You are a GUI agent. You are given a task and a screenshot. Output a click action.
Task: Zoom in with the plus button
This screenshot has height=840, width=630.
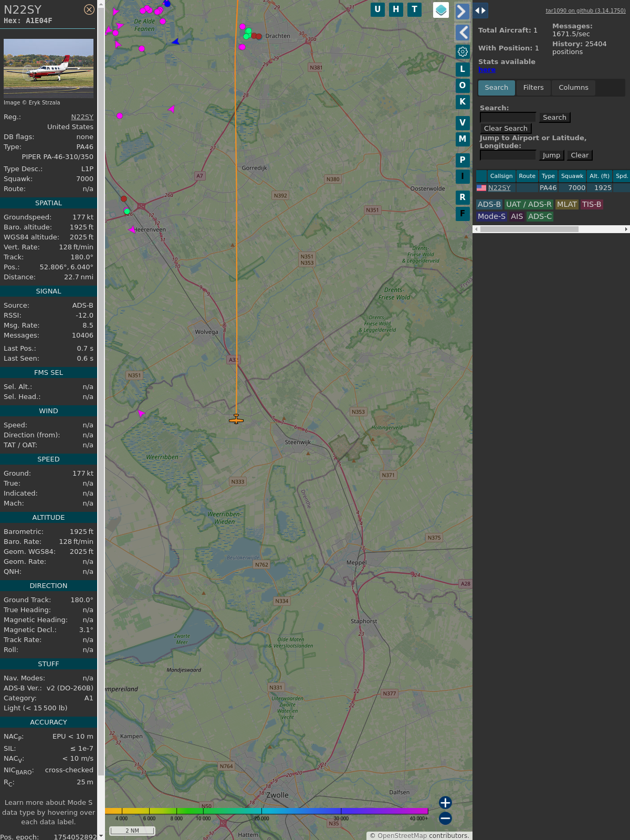[445, 803]
